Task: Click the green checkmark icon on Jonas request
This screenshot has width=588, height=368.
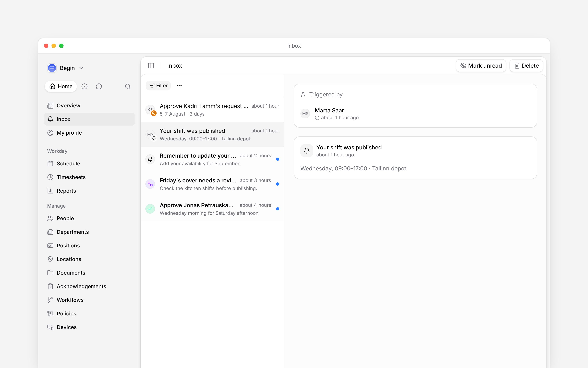Action: coord(150,209)
